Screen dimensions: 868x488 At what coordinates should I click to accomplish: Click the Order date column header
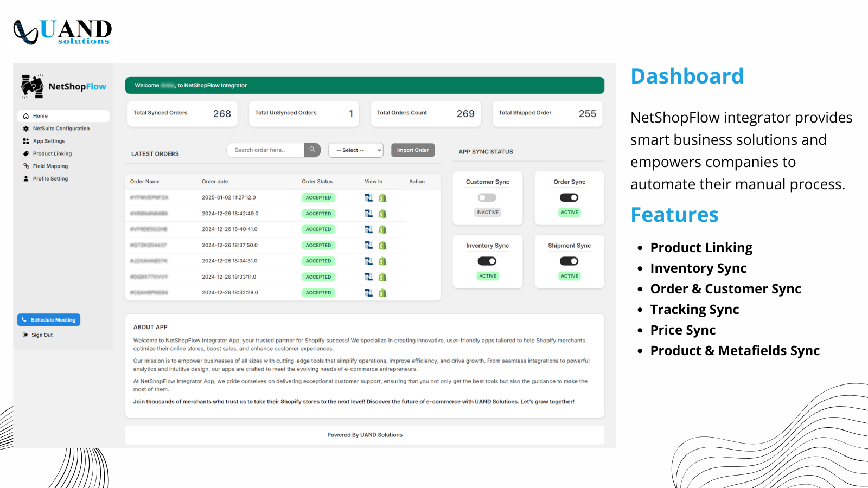215,182
